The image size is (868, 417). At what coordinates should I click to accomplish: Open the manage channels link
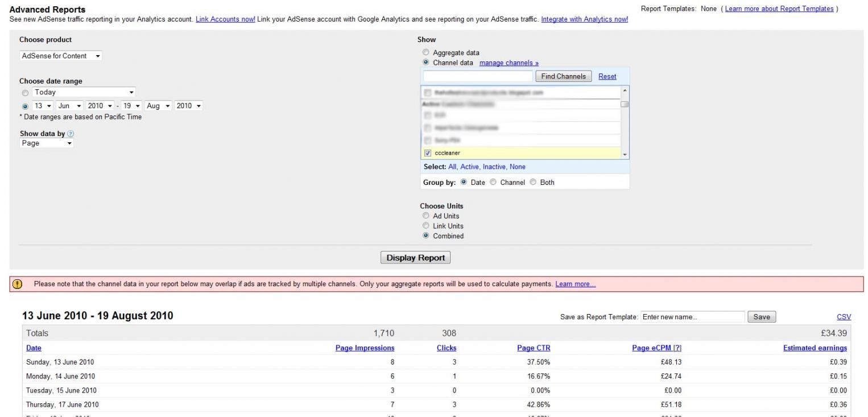(509, 63)
